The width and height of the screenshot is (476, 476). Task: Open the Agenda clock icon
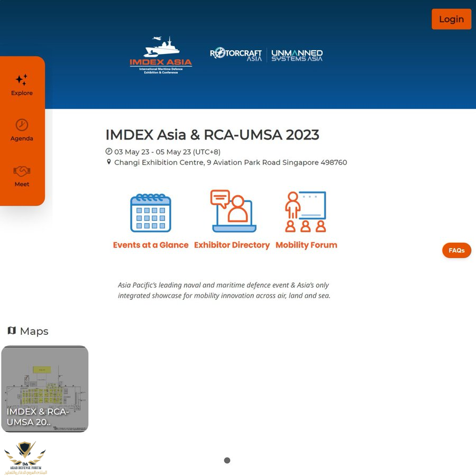[x=22, y=125]
